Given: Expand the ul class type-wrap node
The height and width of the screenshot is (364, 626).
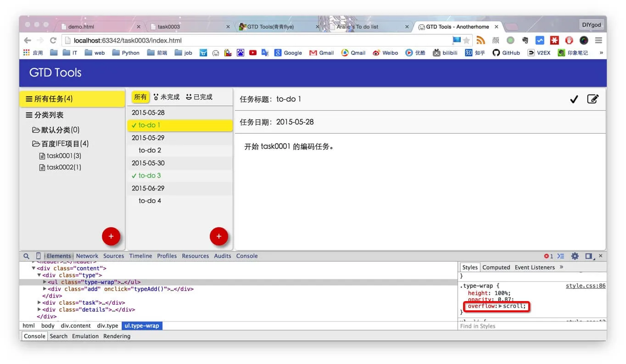Looking at the screenshot, I should (45, 282).
